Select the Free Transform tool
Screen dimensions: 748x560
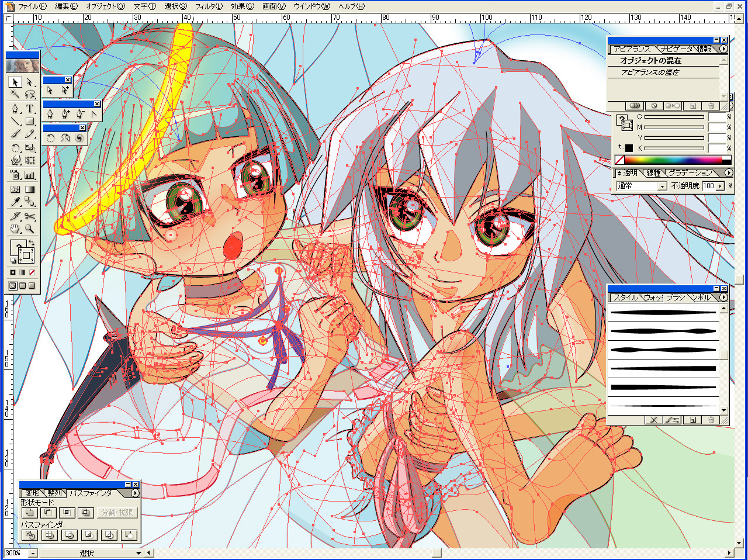(30, 160)
